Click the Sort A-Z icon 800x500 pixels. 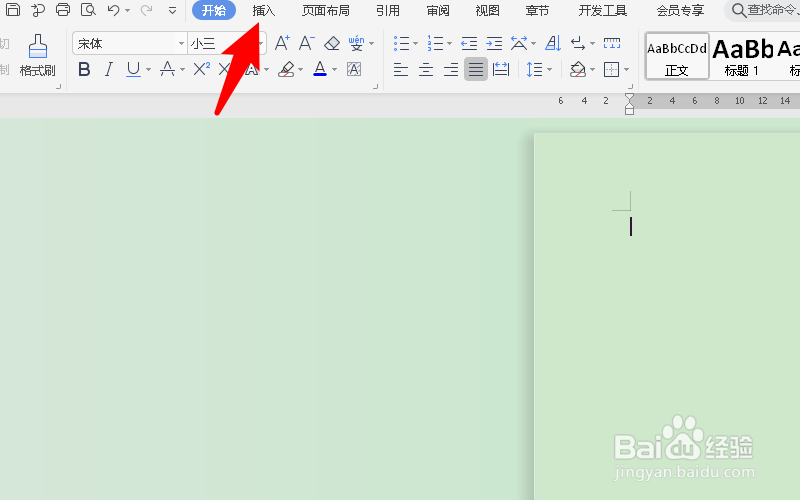tap(553, 43)
